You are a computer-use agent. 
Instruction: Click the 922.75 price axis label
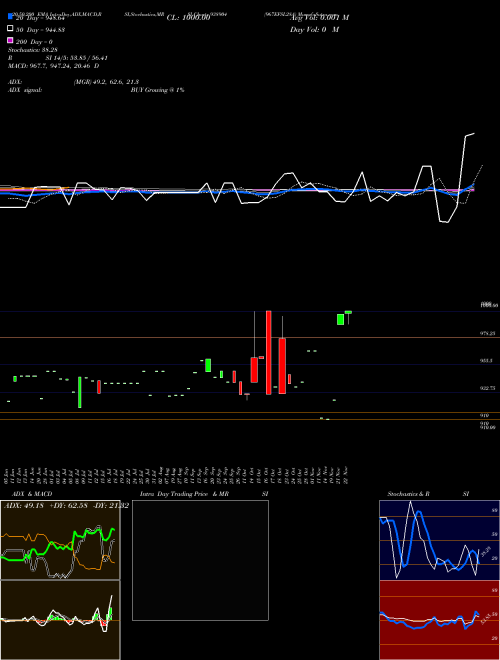(x=488, y=388)
